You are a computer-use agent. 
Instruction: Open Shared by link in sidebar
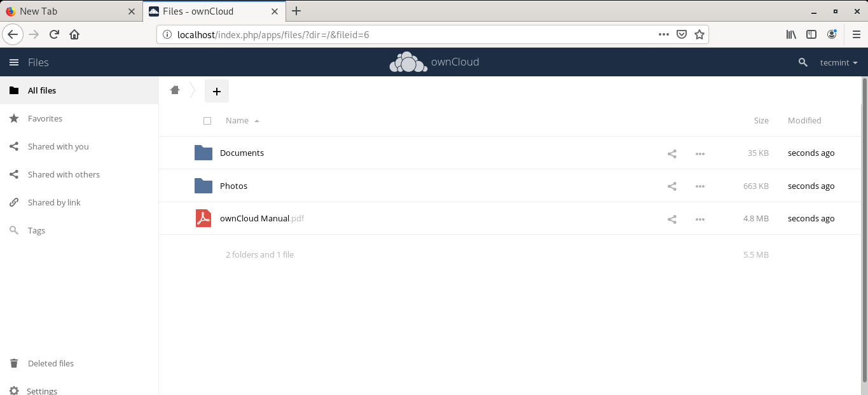pos(79,202)
